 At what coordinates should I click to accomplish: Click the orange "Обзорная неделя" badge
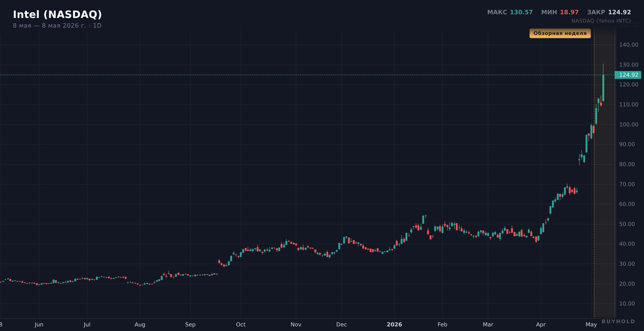coord(560,33)
